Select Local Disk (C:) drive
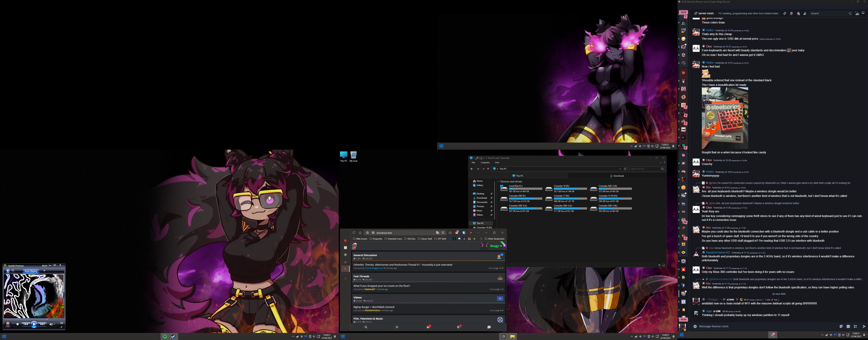Screen dimensions: 868x340 click(521, 189)
